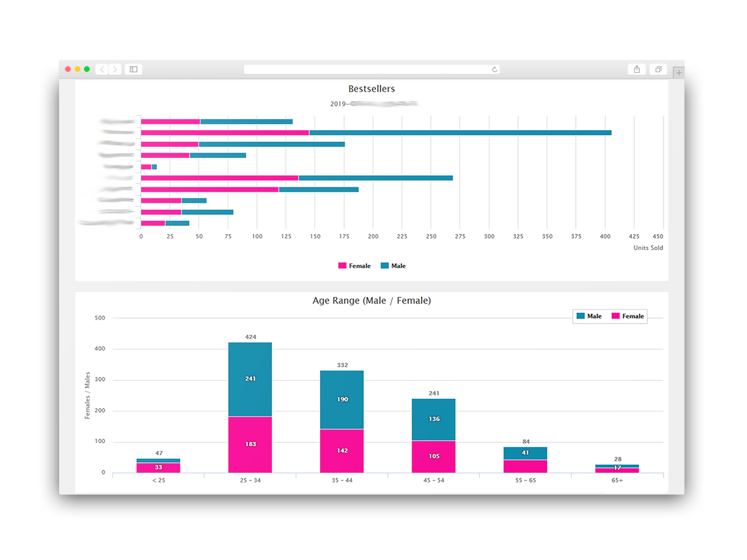Open a new tab with the plus icon
This screenshot has width=747, height=560.
[679, 72]
